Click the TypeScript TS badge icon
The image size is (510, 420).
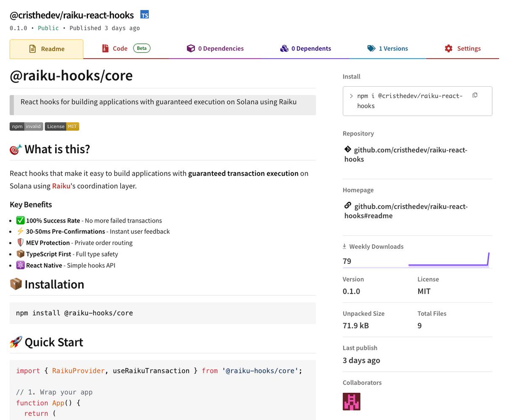pos(144,15)
